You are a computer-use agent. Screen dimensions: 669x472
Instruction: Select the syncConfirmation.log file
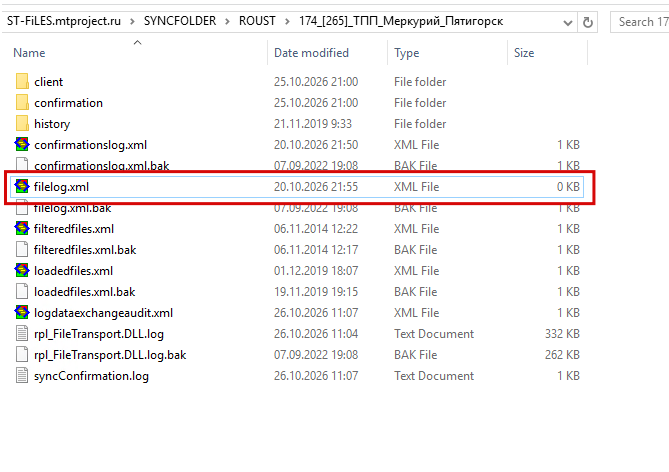pos(91,376)
